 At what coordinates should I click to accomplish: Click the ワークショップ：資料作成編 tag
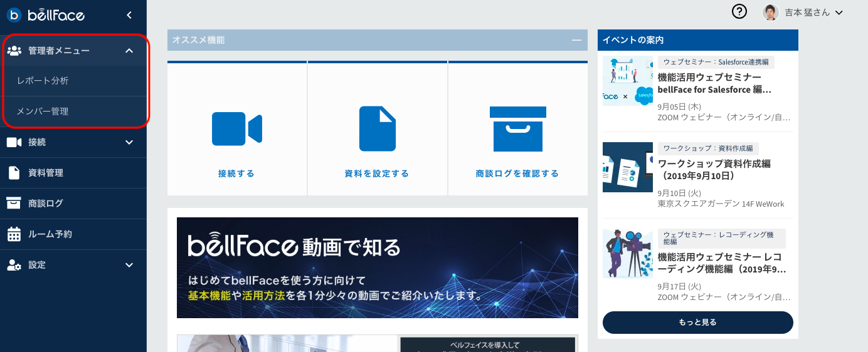point(708,148)
